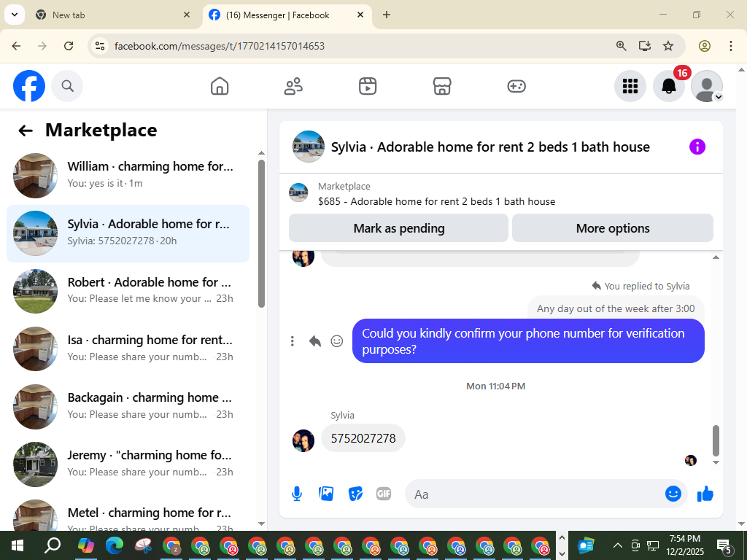
Task: Open Facebook search magnifier
Action: [x=67, y=86]
